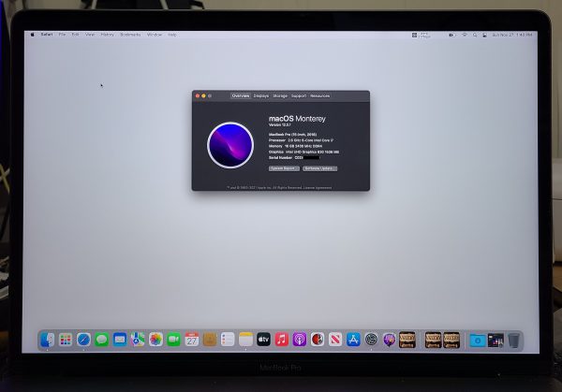The height and width of the screenshot is (392, 562).
Task: Open the Trash in the dock
Action: [514, 341]
